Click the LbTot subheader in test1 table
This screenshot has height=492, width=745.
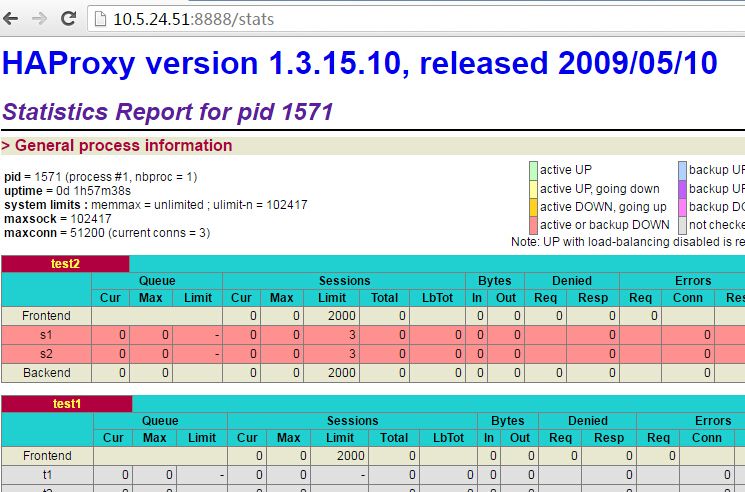pos(448,438)
